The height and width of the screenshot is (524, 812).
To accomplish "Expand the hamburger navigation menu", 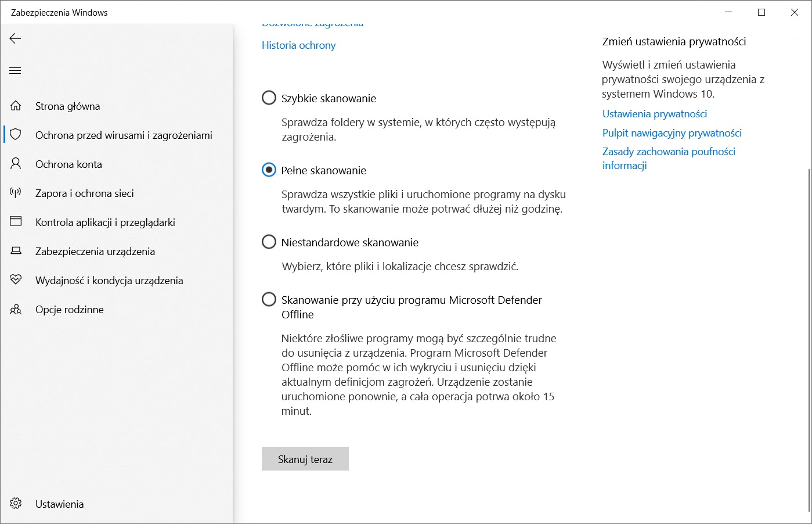I will point(16,71).
